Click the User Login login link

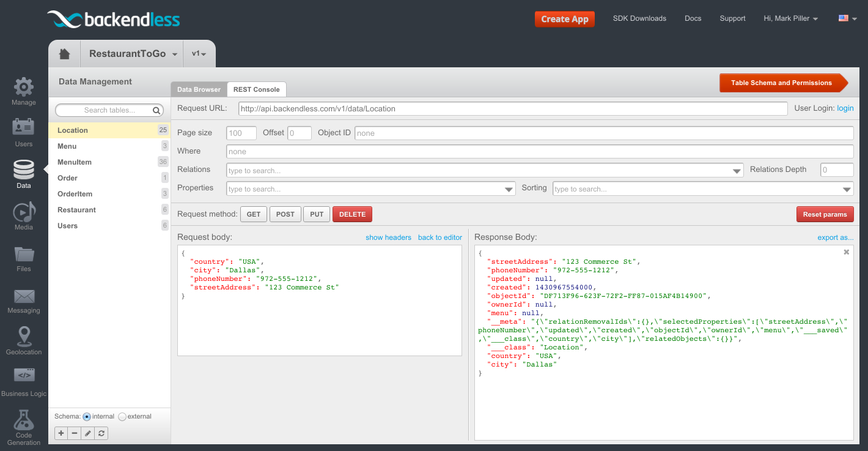845,108
